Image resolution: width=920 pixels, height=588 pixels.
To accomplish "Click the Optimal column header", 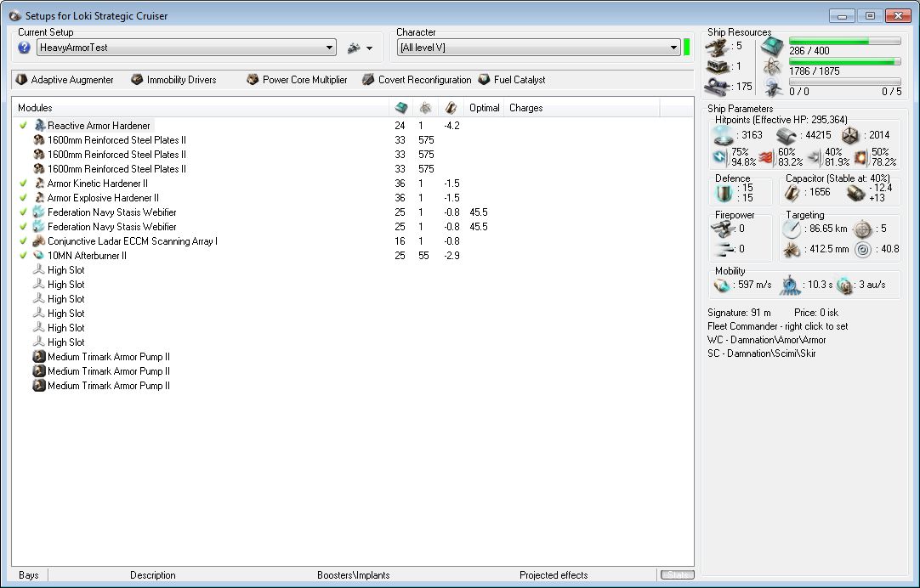I will [x=484, y=108].
